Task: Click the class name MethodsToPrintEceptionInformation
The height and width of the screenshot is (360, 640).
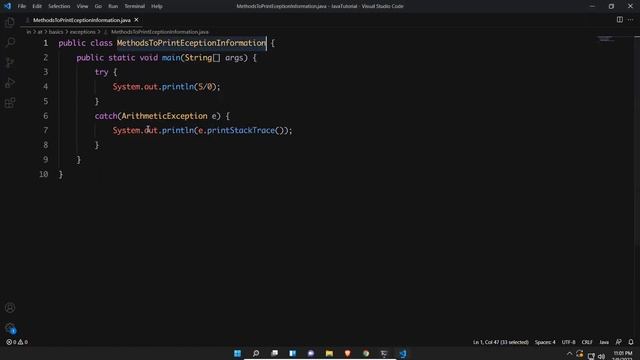Action: [191, 43]
